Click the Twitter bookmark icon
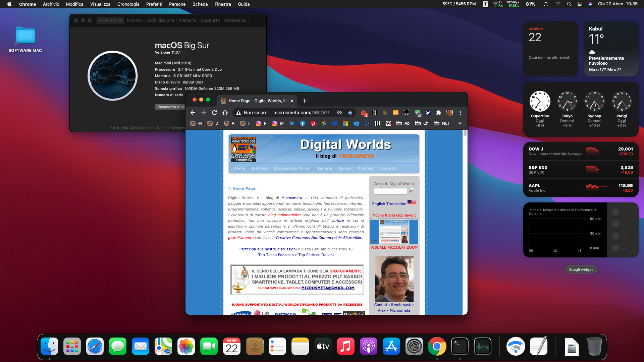This screenshot has height=362, width=644. tap(291, 123)
